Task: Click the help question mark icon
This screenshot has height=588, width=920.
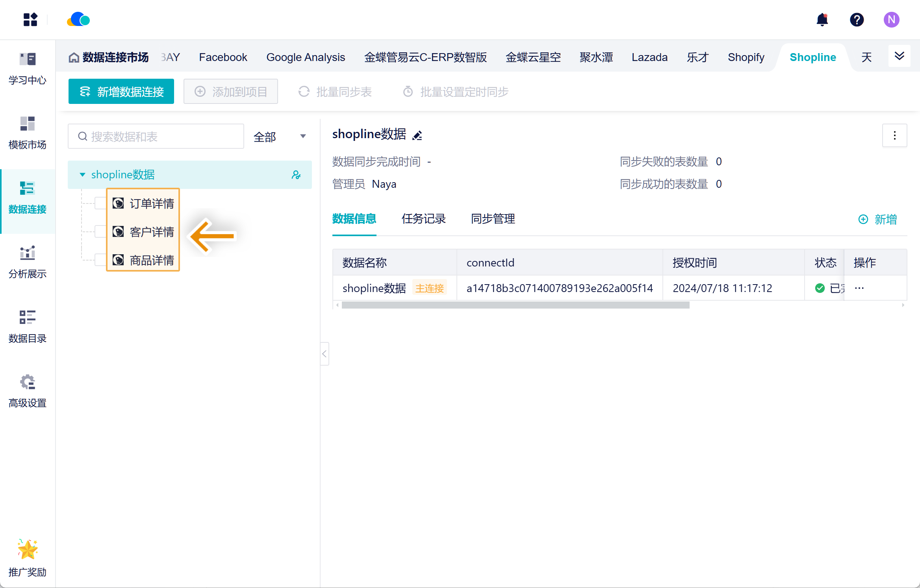Action: click(857, 20)
